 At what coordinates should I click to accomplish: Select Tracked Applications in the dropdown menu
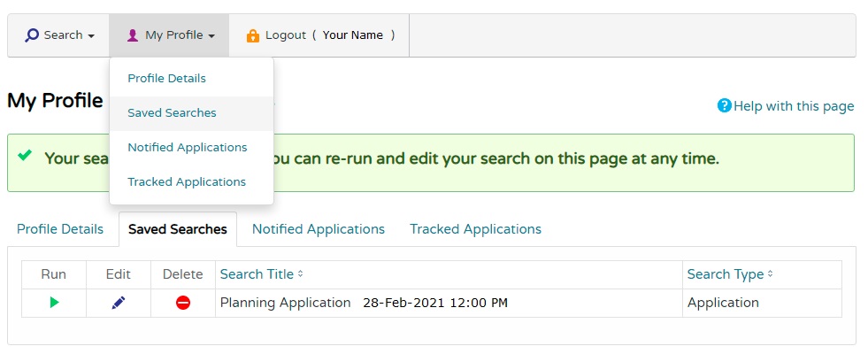(187, 181)
